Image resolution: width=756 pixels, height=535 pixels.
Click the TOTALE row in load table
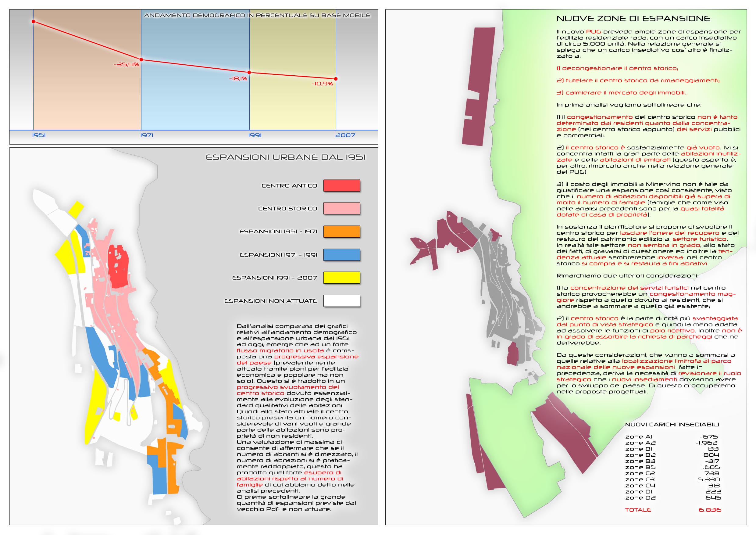click(638, 510)
